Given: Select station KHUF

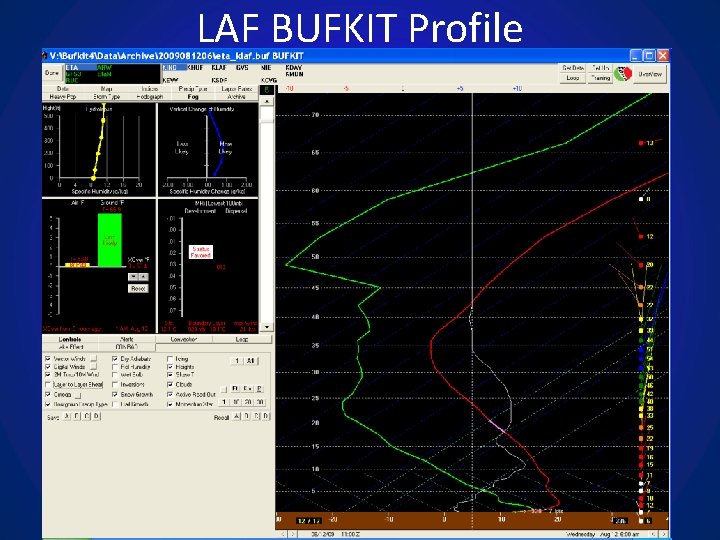Looking at the screenshot, I should point(195,68).
